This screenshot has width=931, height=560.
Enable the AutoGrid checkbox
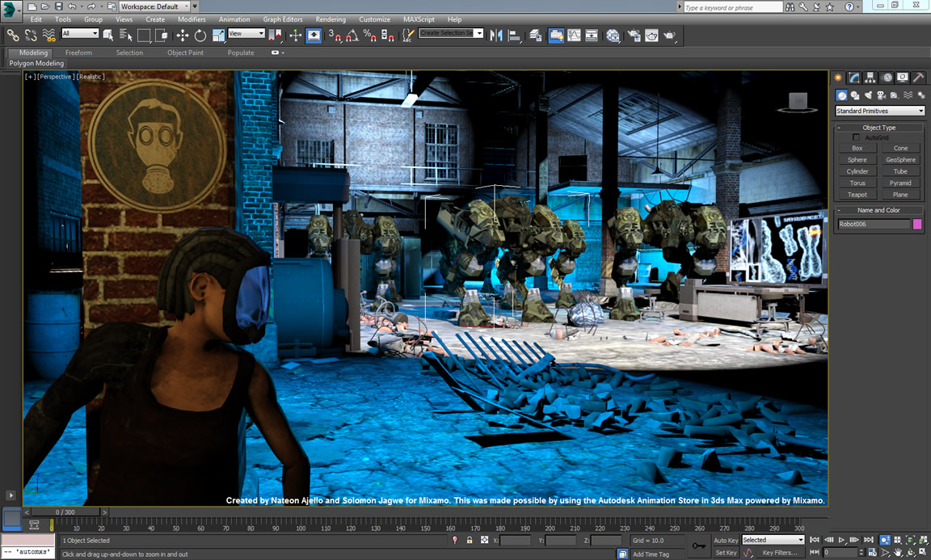click(x=855, y=137)
